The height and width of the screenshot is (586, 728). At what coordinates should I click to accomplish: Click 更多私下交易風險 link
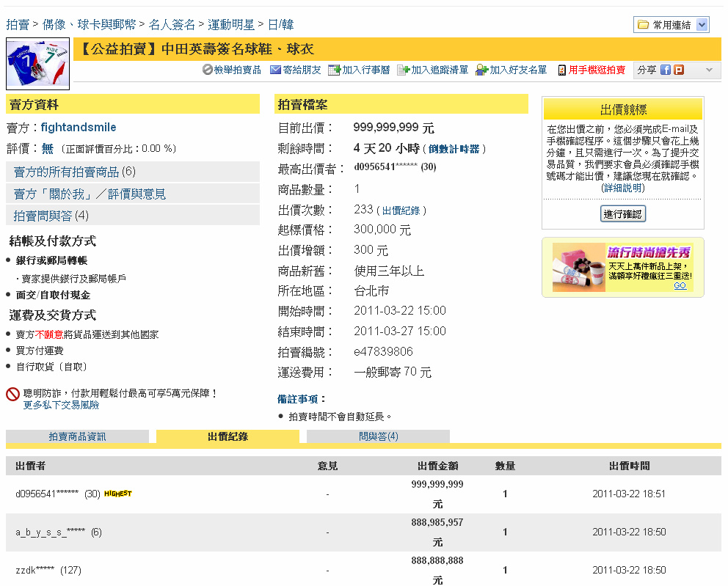pyautogui.click(x=62, y=405)
